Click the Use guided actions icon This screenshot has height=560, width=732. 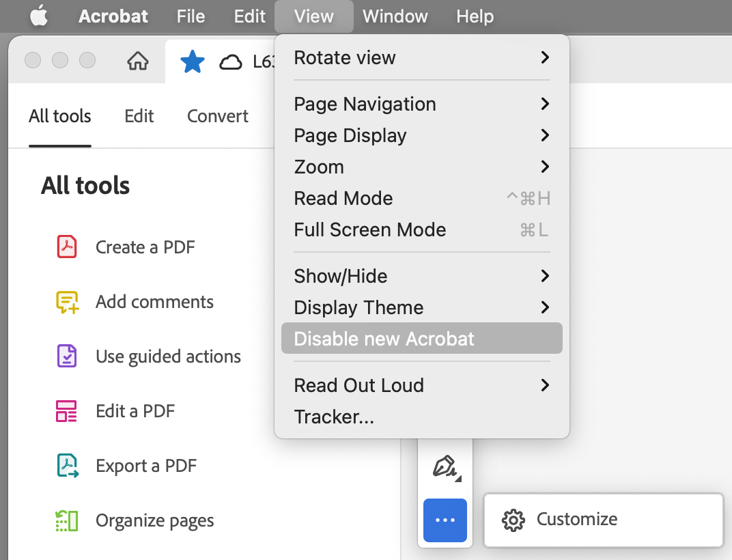click(66, 356)
